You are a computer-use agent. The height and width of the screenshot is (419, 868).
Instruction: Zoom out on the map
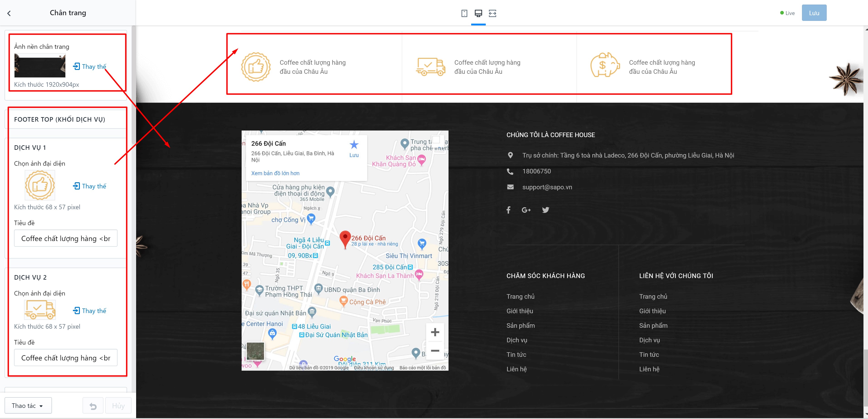tap(435, 351)
